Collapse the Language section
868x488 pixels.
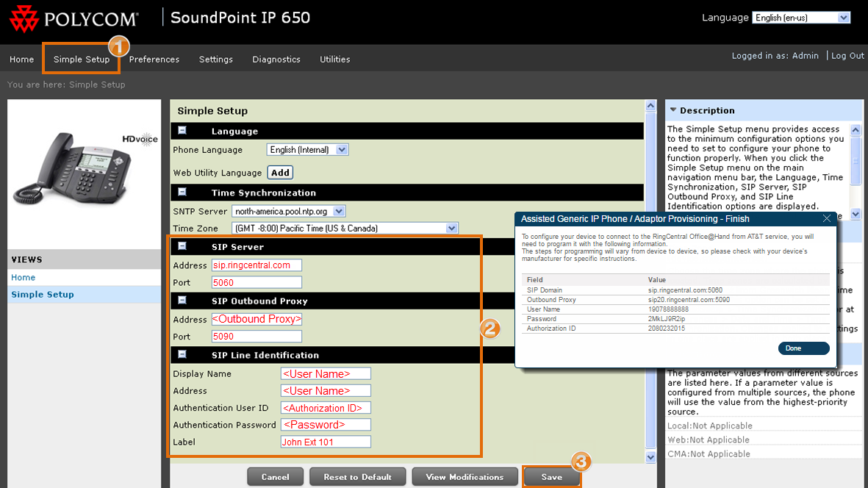coord(182,131)
